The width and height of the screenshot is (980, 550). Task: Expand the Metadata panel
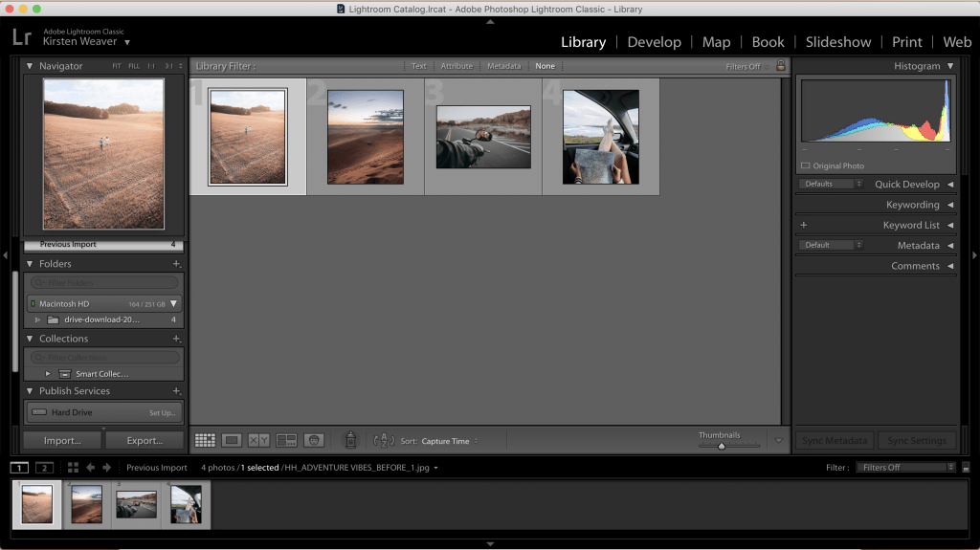pyautogui.click(x=950, y=246)
